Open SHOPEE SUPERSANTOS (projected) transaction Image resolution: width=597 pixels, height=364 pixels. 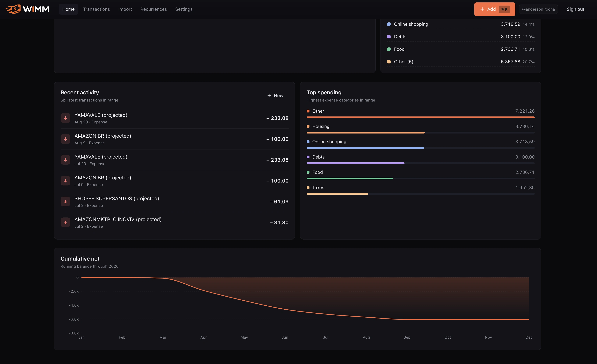click(174, 201)
